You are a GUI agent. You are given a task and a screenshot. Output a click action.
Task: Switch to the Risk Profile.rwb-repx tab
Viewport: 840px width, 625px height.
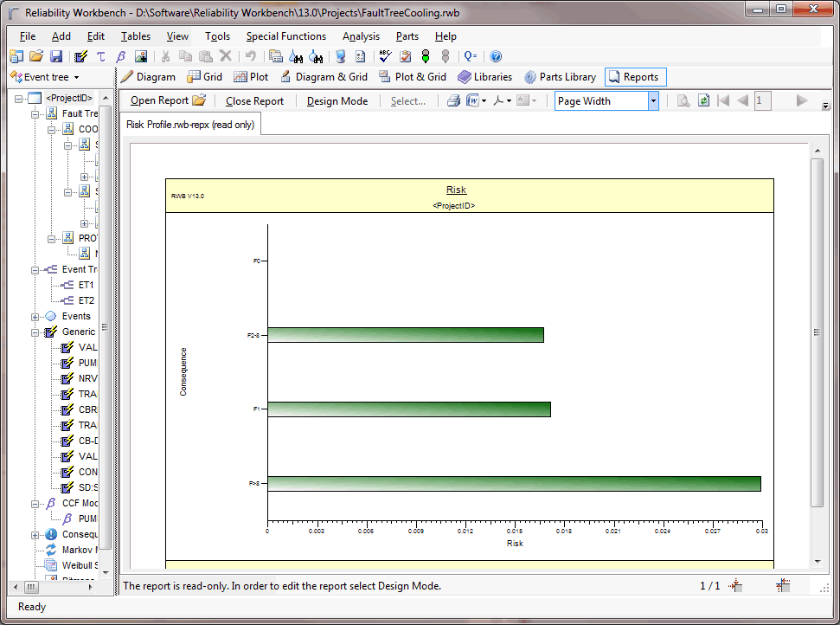pos(192,124)
